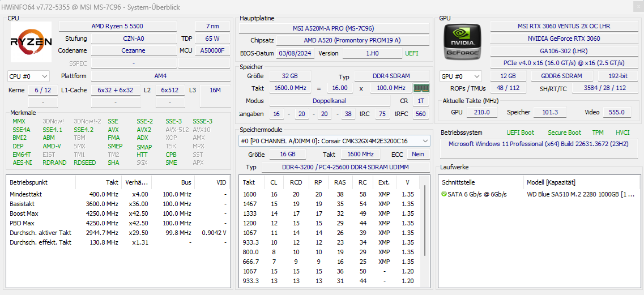This screenshot has height=295, width=644.
Task: Click the 65 W TDP value
Action: tap(213, 39)
